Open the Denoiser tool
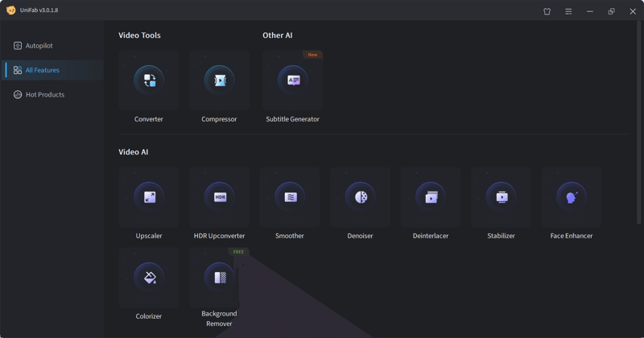This screenshot has width=644, height=338. coord(360,197)
